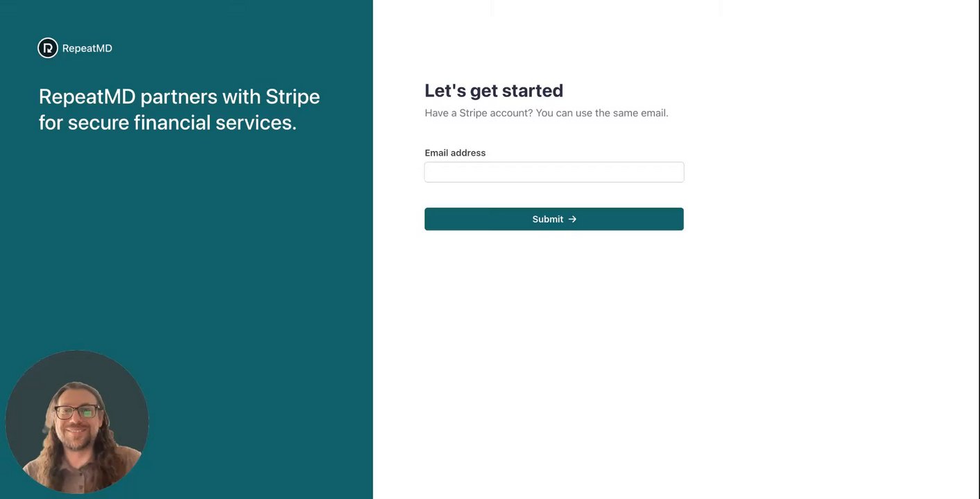Click the "Email address" field label
Viewport: 980px width, 499px height.
tap(455, 153)
